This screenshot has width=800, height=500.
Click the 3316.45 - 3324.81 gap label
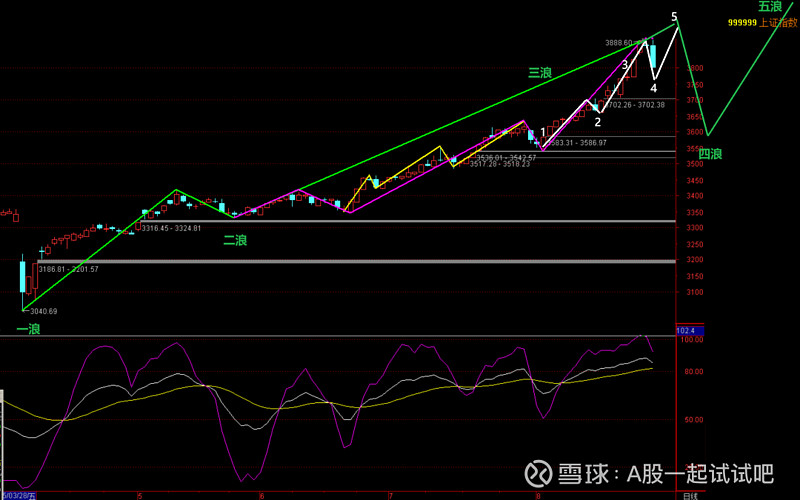(x=171, y=228)
